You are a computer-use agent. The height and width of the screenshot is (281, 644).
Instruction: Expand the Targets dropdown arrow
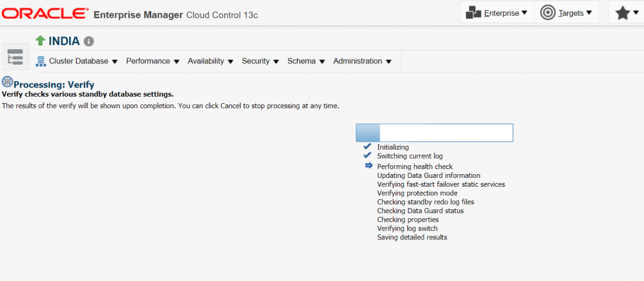[589, 13]
